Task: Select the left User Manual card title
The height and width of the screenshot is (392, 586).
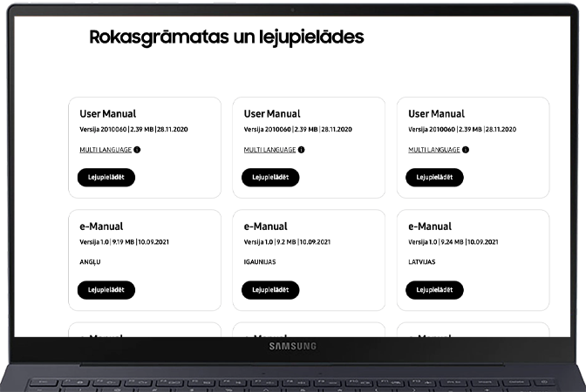Action: 108,114
